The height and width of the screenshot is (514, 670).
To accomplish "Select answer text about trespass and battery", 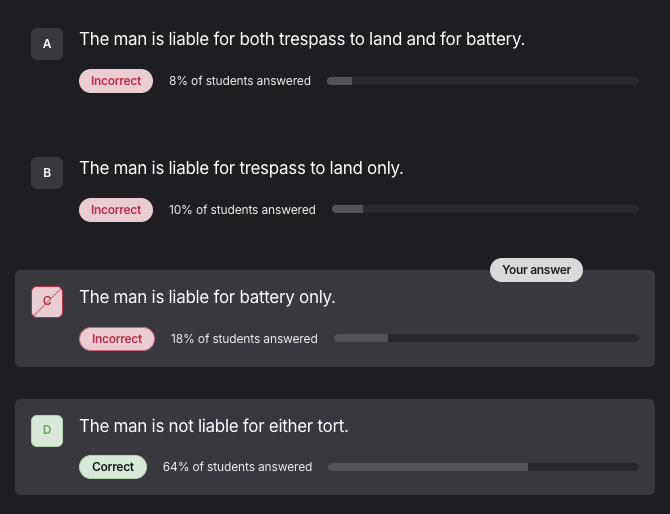I will point(302,39).
